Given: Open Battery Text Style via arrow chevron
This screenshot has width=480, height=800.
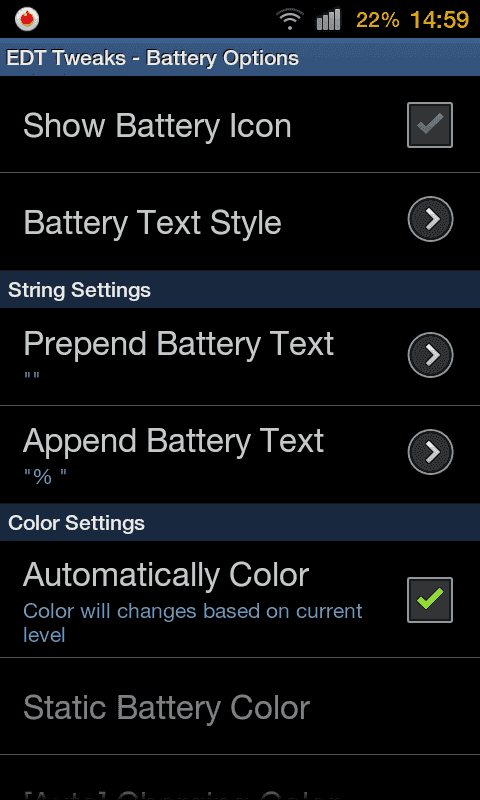Looking at the screenshot, I should [x=431, y=219].
